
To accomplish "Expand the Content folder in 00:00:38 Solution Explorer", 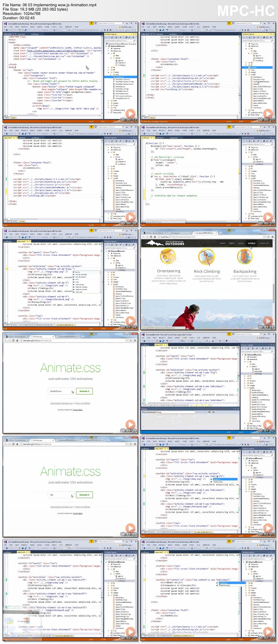I will [x=108, y=171].
